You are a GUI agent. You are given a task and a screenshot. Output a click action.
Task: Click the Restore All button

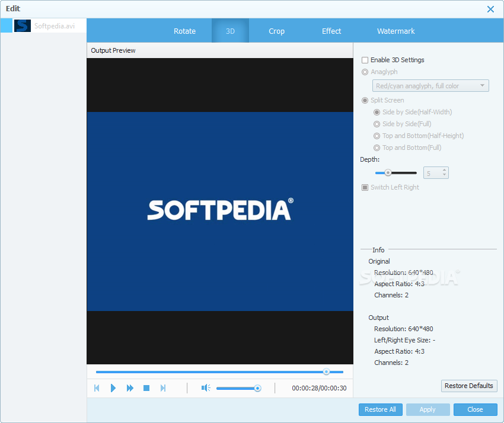click(x=380, y=409)
